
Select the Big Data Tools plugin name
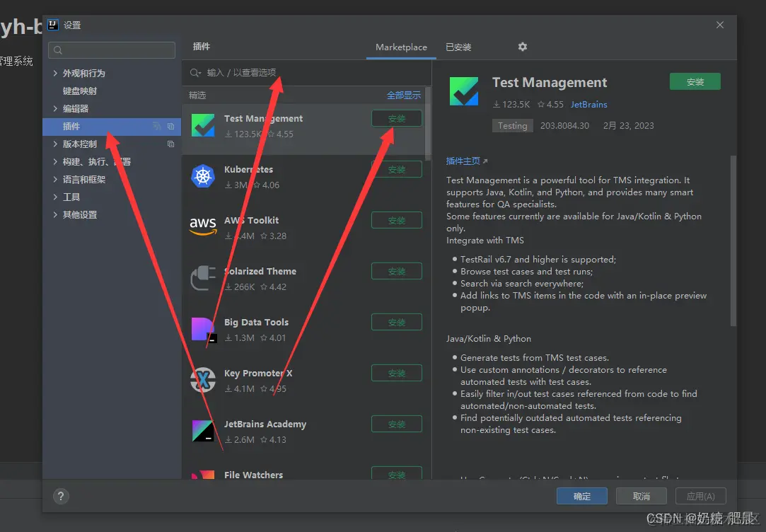(x=256, y=323)
